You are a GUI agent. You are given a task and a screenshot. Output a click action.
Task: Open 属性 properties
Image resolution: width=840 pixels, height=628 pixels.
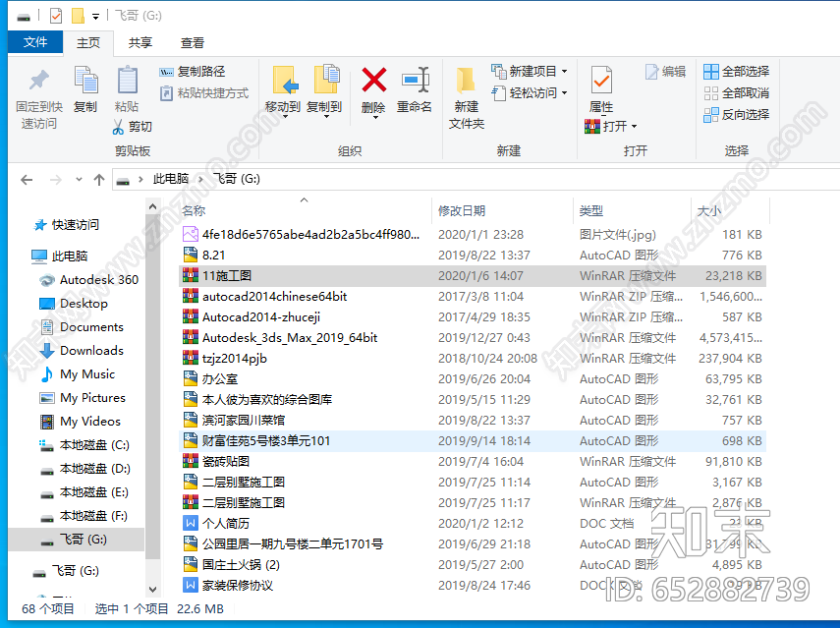point(601,89)
